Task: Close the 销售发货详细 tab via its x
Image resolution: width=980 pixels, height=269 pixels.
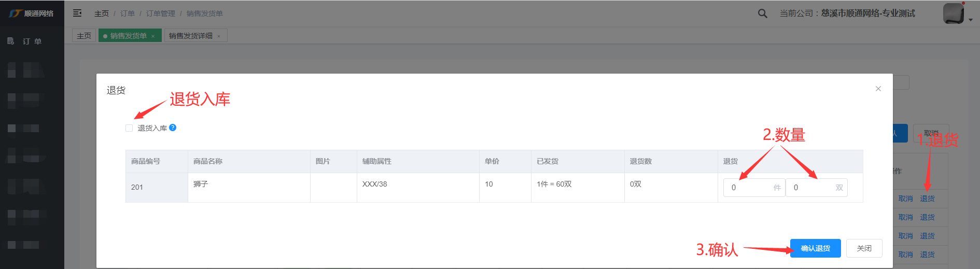Action: (x=219, y=36)
